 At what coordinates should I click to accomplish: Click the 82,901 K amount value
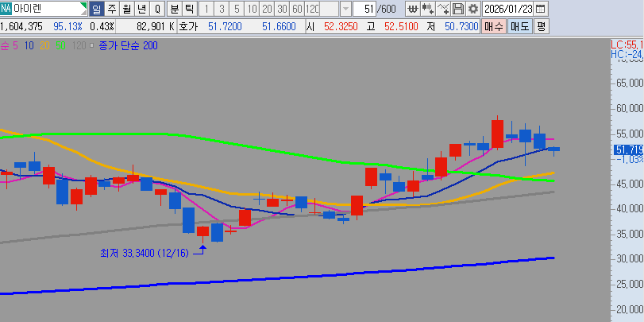(x=156, y=27)
